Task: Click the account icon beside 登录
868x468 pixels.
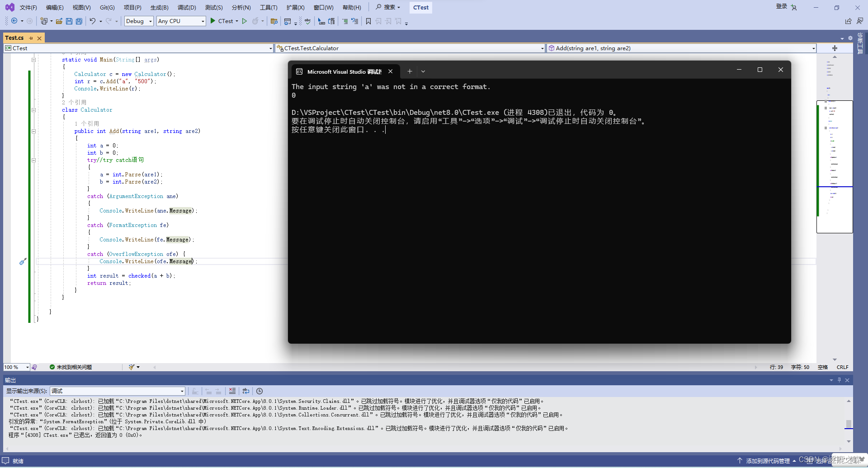Action: click(794, 7)
